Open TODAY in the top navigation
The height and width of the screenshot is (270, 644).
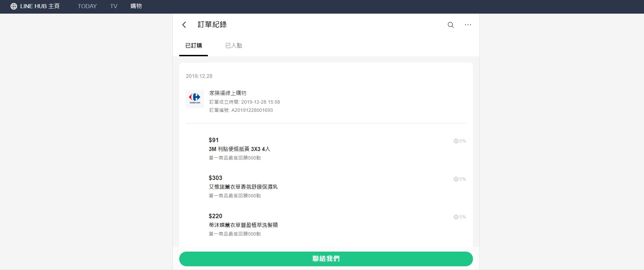tap(87, 6)
